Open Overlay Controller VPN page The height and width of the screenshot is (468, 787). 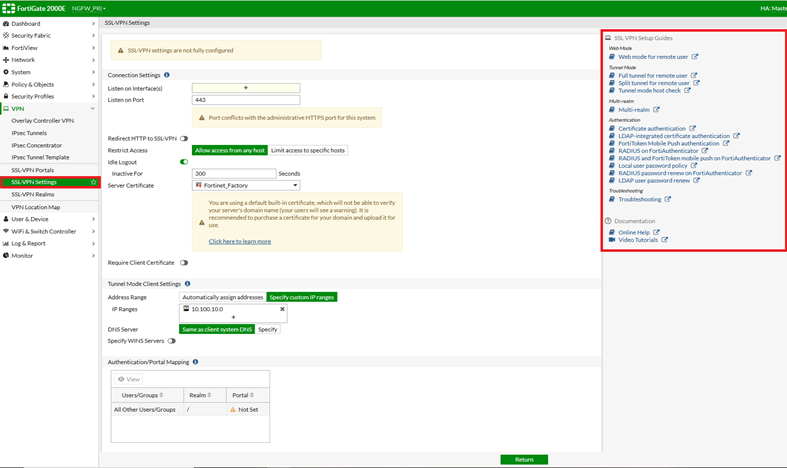tap(43, 121)
